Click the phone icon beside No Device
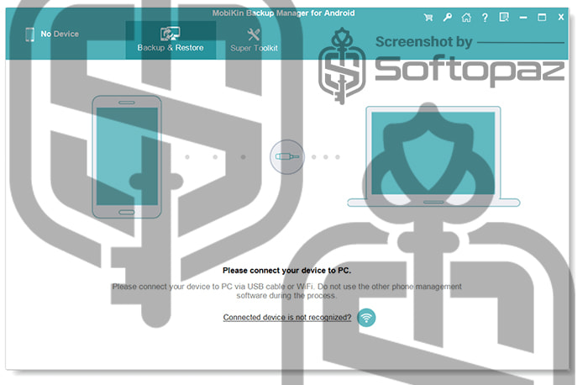The width and height of the screenshot is (588, 385). pyautogui.click(x=29, y=34)
